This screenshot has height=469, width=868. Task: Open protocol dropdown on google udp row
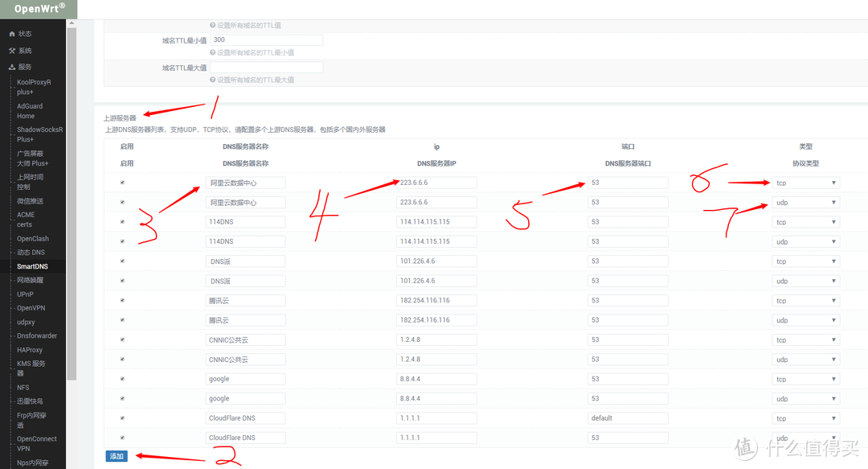[806, 398]
